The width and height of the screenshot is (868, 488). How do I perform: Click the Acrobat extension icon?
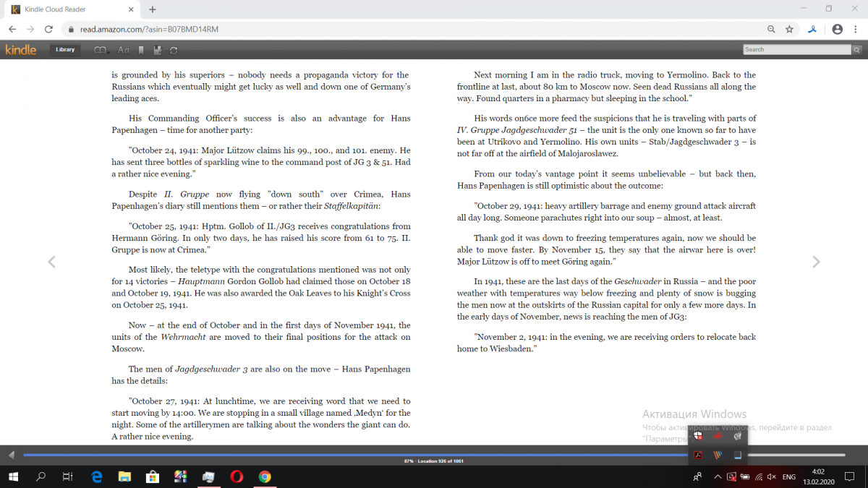(812, 30)
